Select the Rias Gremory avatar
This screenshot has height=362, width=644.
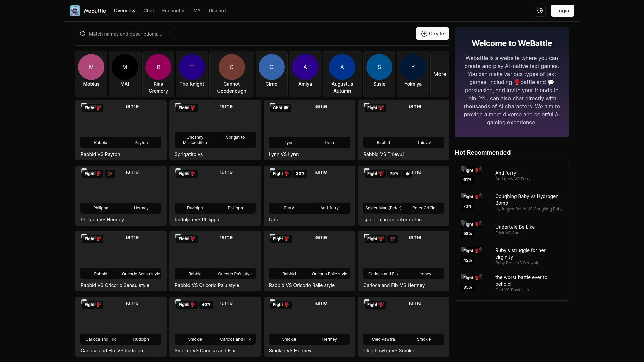point(158,67)
